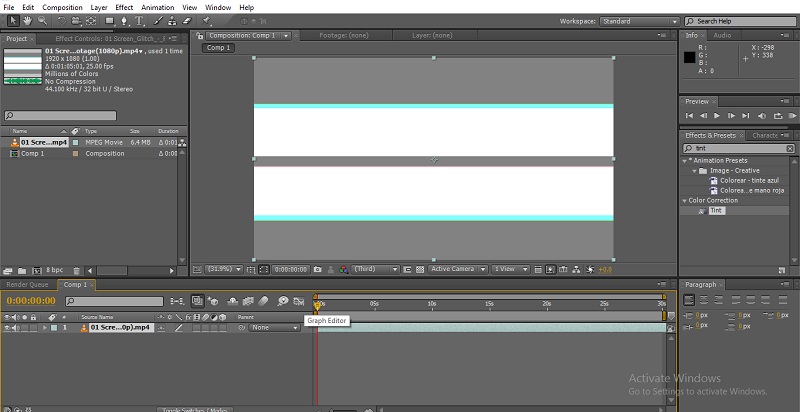Select the Horizontal Type tool
The image size is (800, 412).
point(139,21)
